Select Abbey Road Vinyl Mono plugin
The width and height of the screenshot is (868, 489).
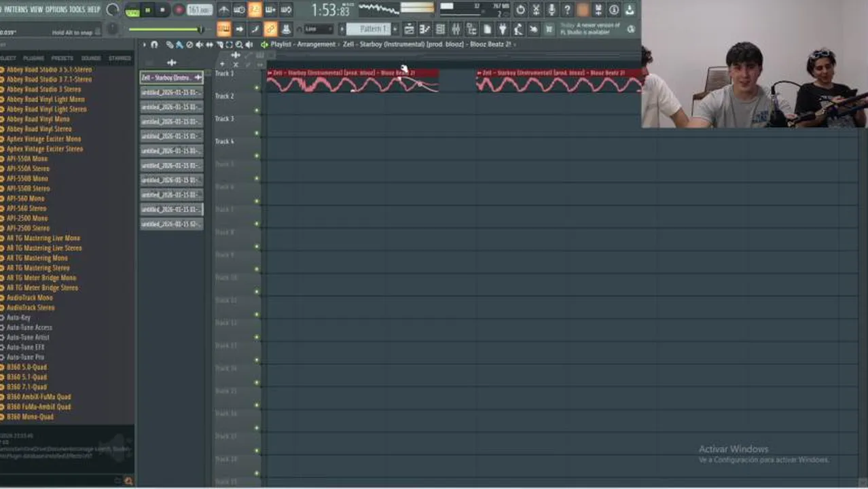click(x=38, y=119)
